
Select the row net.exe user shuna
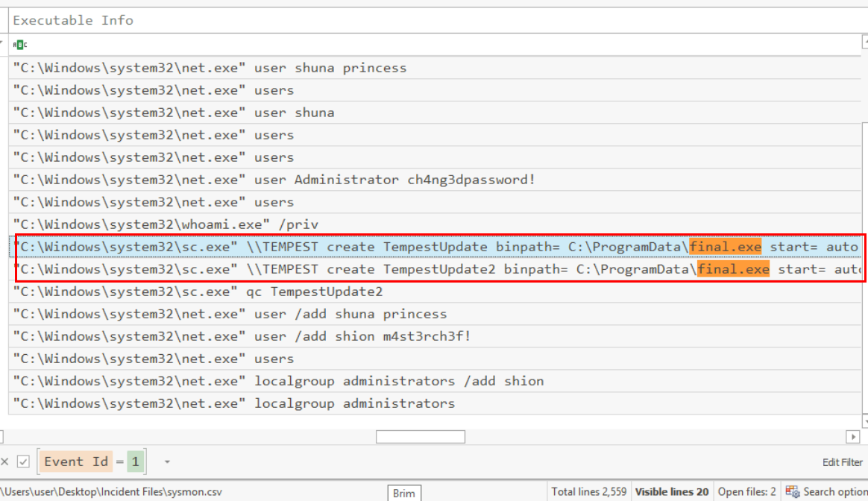pos(435,113)
